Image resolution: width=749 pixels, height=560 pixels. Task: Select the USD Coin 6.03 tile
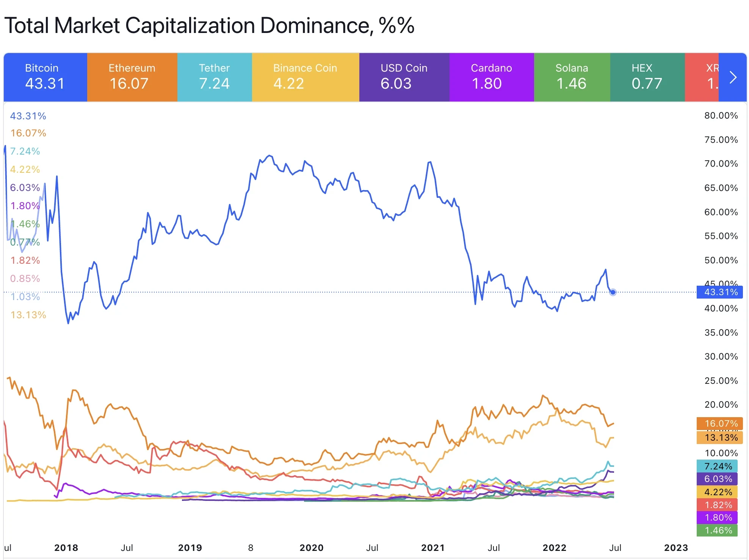pos(404,77)
